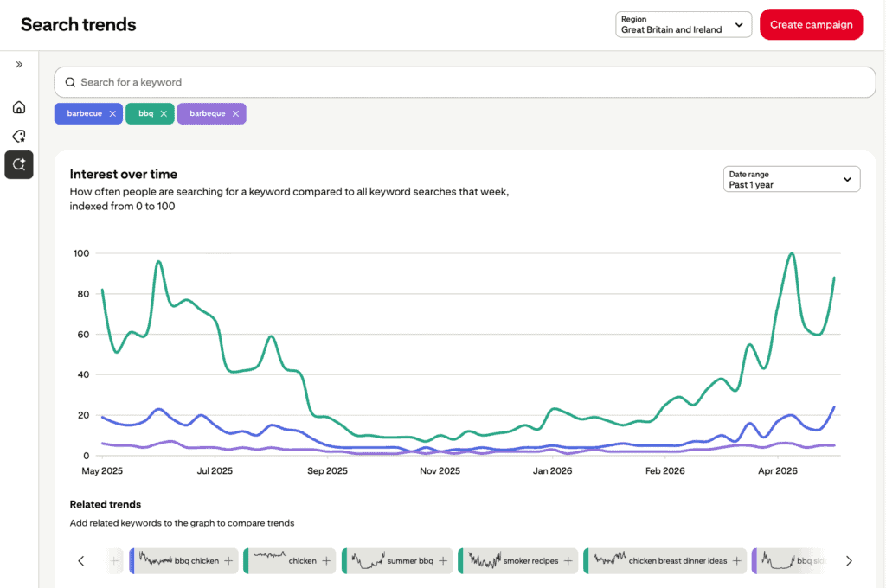Select the Search trends sidebar icon
This screenshot has width=886, height=588.
tap(19, 164)
